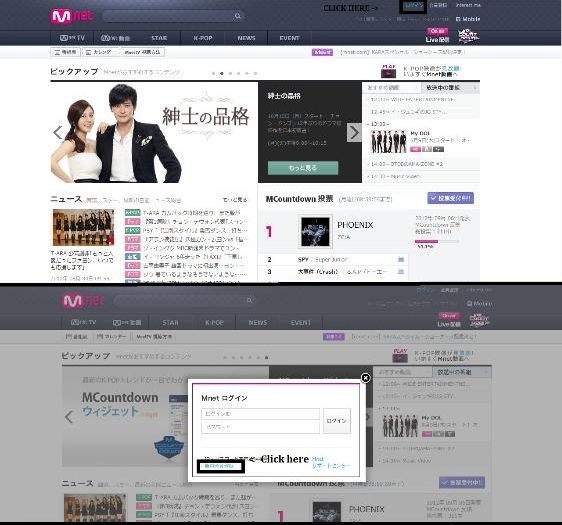Image resolution: width=562 pixels, height=525 pixels.
Task: Click the countdown logo beside Live配信 in top screenshot
Action: coord(468,36)
